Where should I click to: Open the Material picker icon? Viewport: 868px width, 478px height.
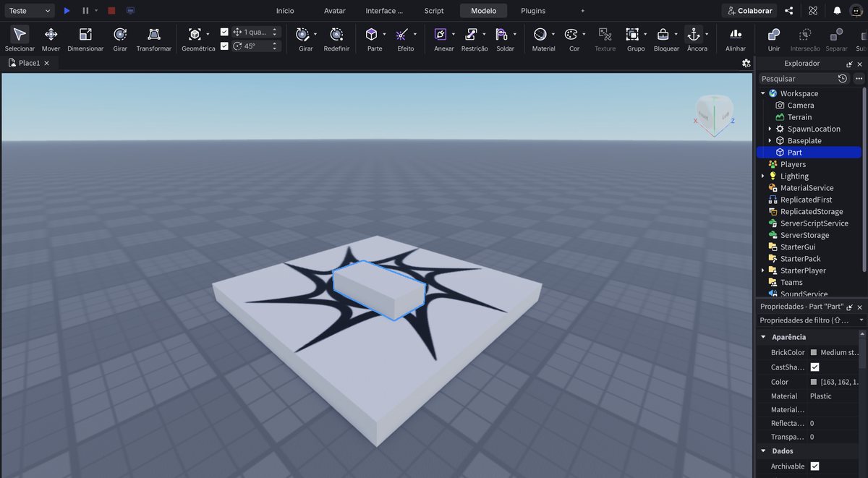tap(540, 34)
